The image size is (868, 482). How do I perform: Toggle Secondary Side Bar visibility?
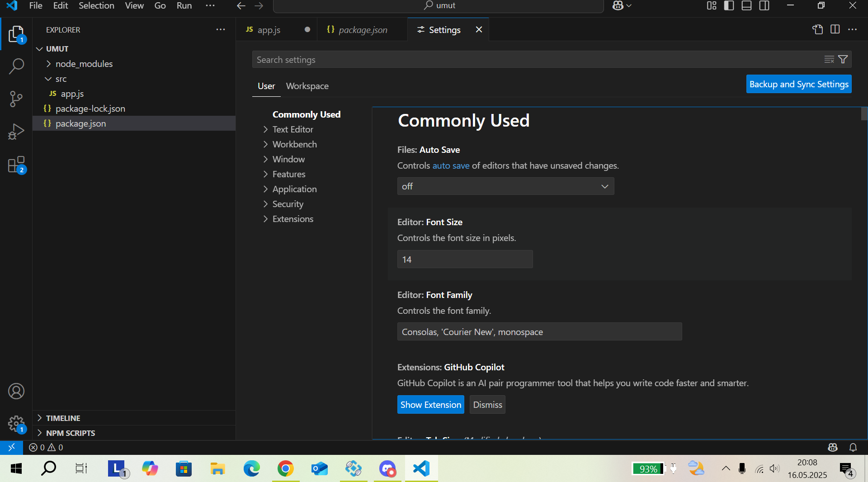pos(764,5)
